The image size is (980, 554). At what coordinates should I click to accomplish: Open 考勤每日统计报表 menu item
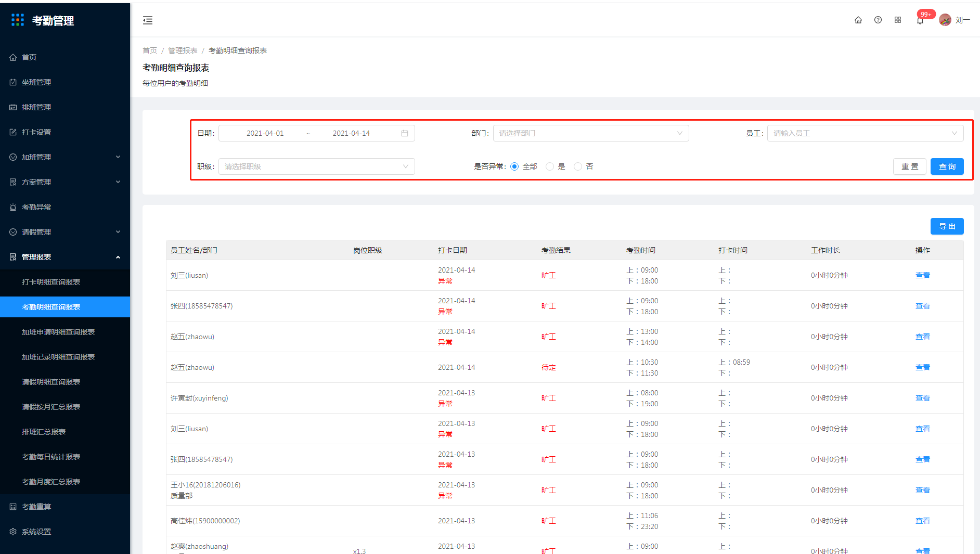[65, 457]
